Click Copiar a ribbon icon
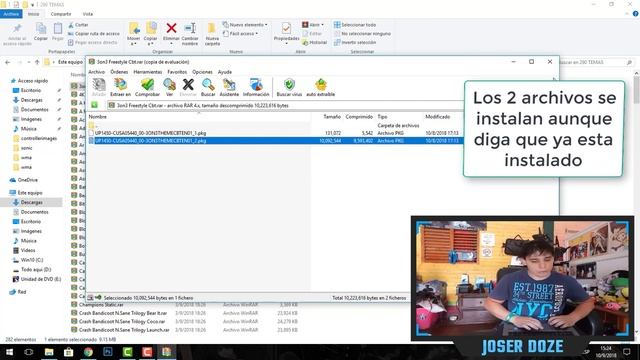The width and height of the screenshot is (640, 360). [151, 33]
